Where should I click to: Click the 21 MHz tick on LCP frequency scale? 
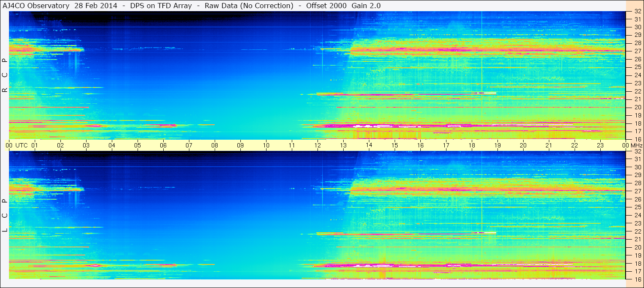638,239
